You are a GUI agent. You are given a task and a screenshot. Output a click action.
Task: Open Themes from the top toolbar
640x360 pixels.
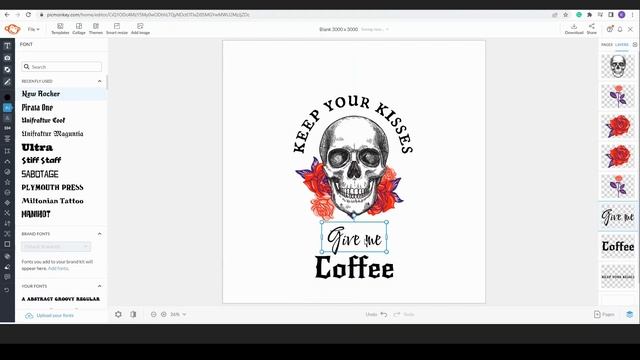tap(96, 29)
